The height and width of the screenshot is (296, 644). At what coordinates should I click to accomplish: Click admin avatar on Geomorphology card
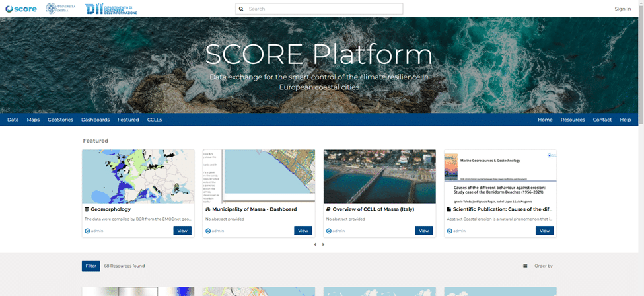click(x=87, y=231)
